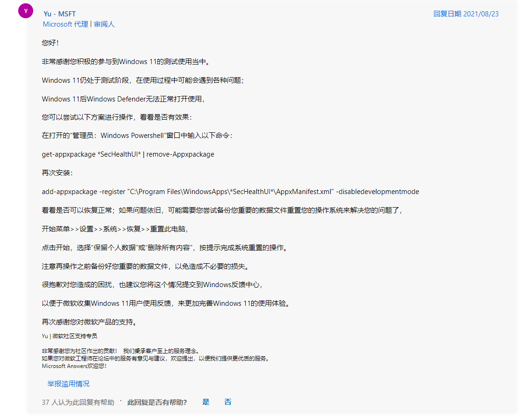The width and height of the screenshot is (532, 418).
Task: Click the line about Windows Defender无法正常打开使用
Action: (123, 99)
